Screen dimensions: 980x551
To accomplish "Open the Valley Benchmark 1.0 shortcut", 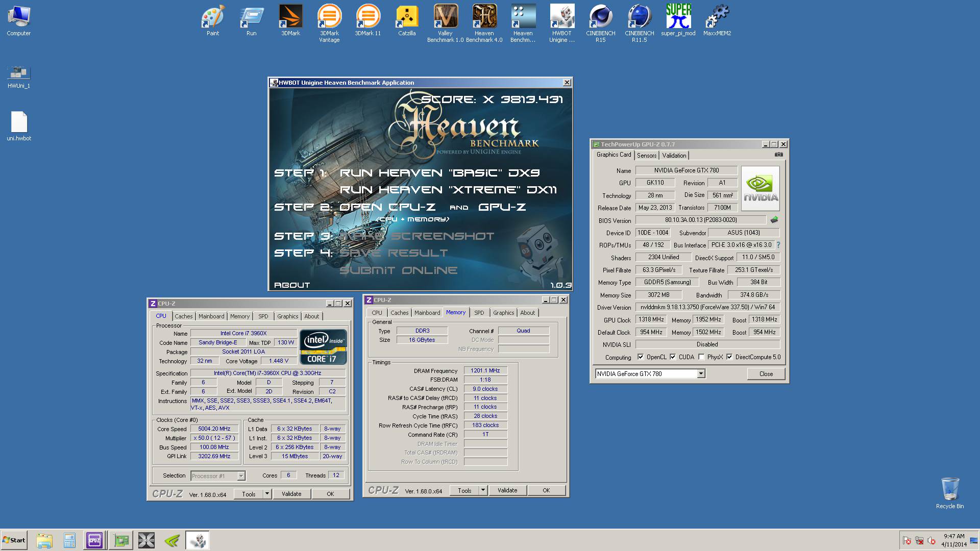I will 445,23.
